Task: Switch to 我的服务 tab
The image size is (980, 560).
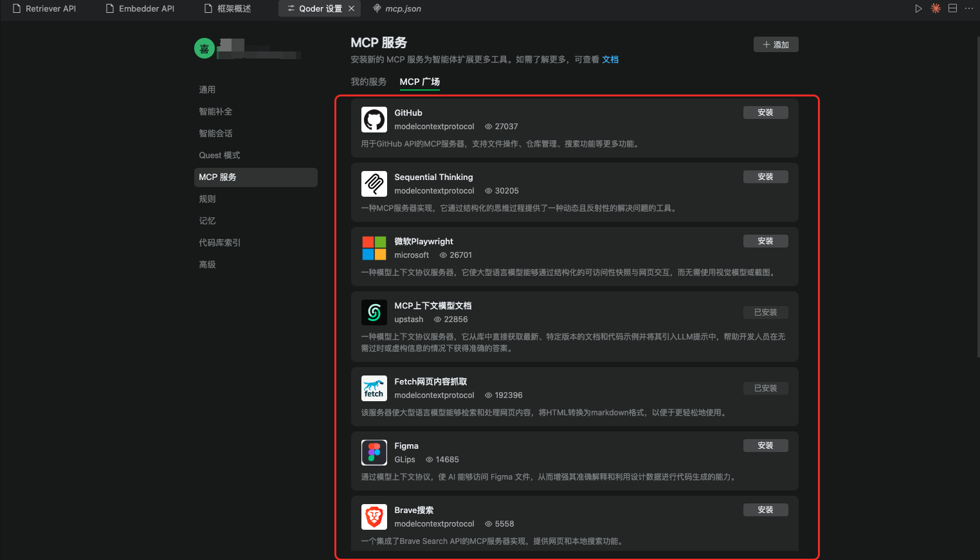Action: (368, 82)
